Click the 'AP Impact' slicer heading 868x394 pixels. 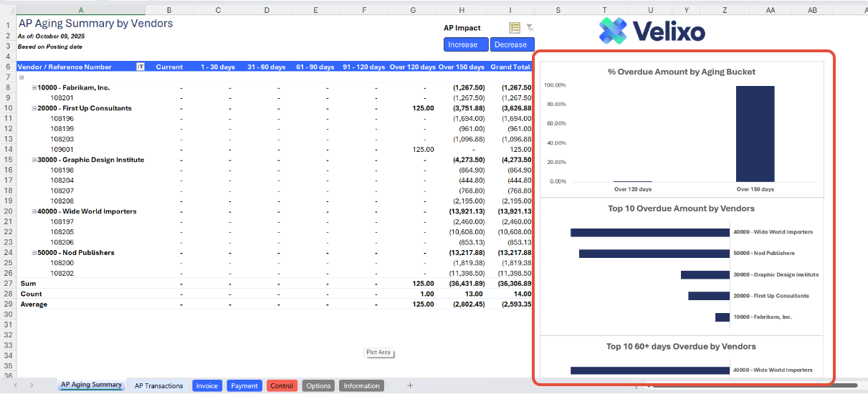click(462, 28)
